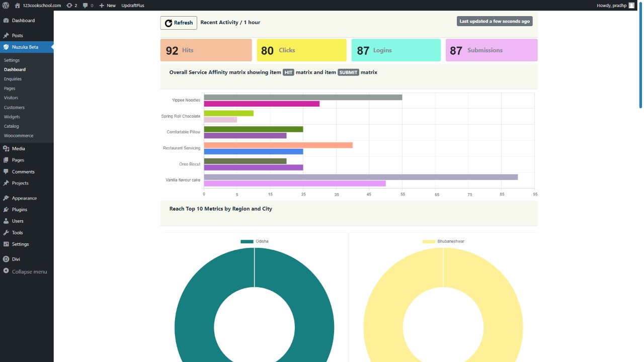Collapse the admin sidebar menu
Viewport: 644px width, 362px height.
(29, 271)
